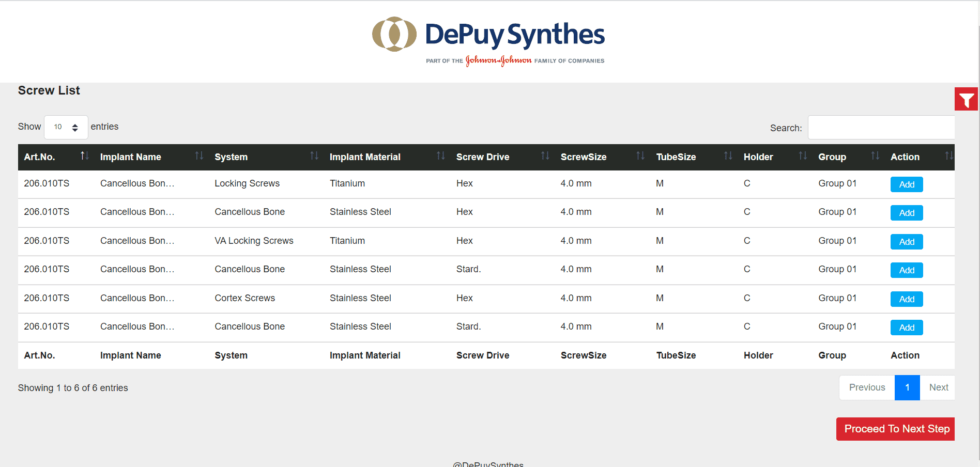The height and width of the screenshot is (467, 980).
Task: Click Proceed To Next Step button
Action: tap(895, 429)
